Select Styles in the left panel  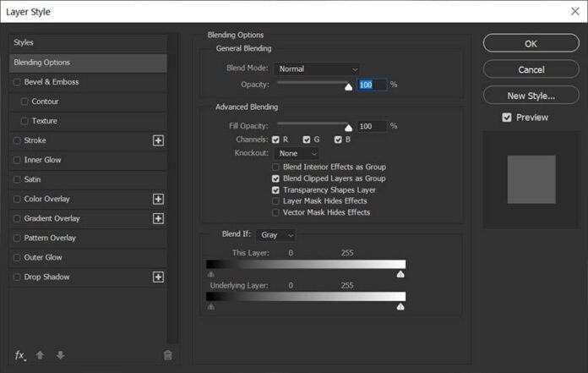[x=88, y=42]
